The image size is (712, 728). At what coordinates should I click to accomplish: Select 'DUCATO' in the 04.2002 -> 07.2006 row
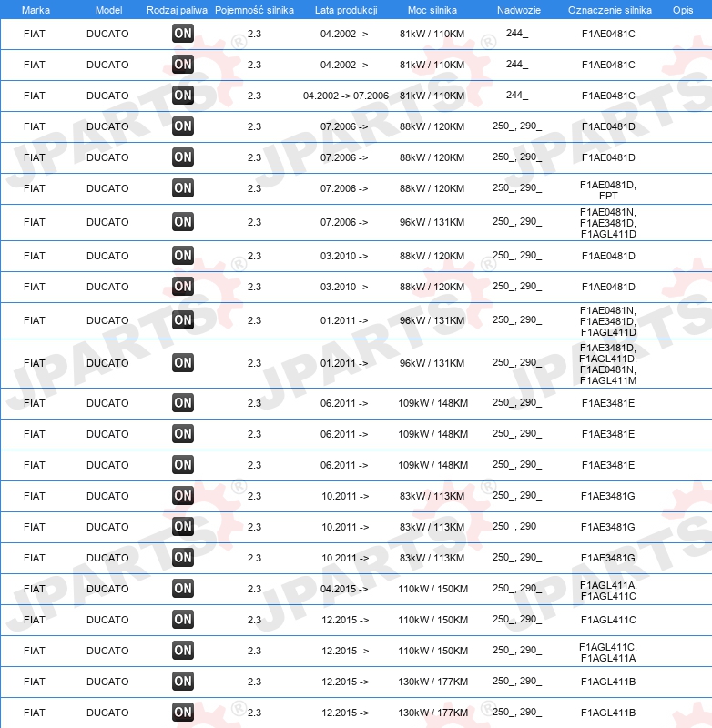coord(107,96)
